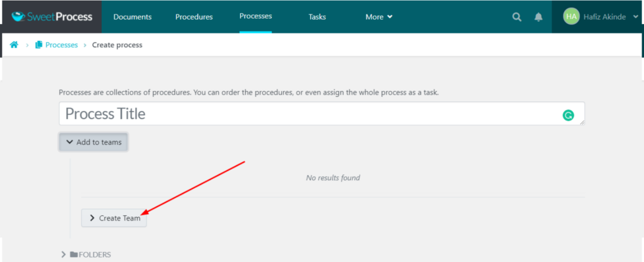Image resolution: width=644 pixels, height=262 pixels.
Task: Open the search magnifier icon
Action: [x=517, y=17]
